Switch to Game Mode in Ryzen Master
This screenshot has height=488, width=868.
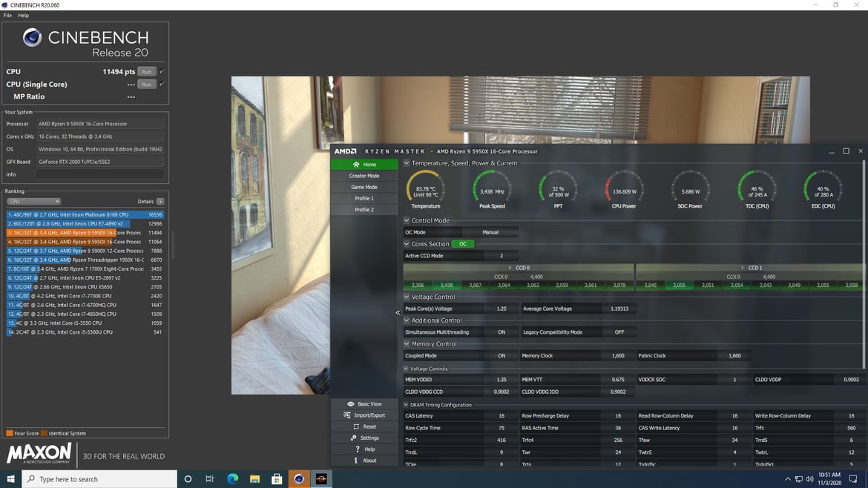click(x=364, y=187)
